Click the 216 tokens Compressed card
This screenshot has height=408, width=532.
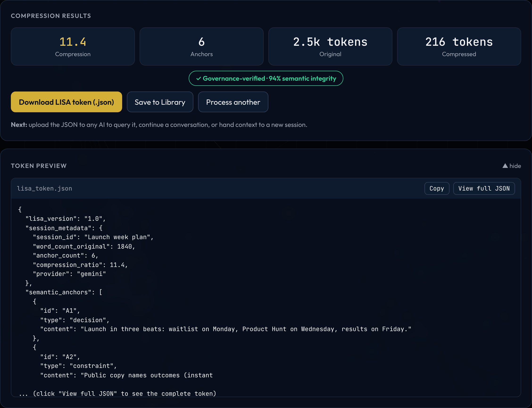click(459, 46)
